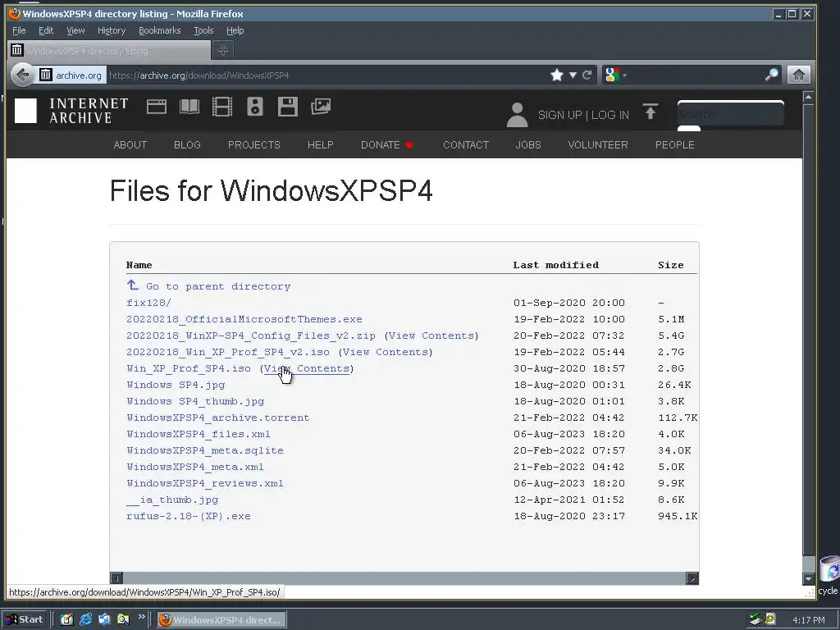Click the Firefox back arrow button
This screenshot has height=630, width=840.
tap(22, 75)
